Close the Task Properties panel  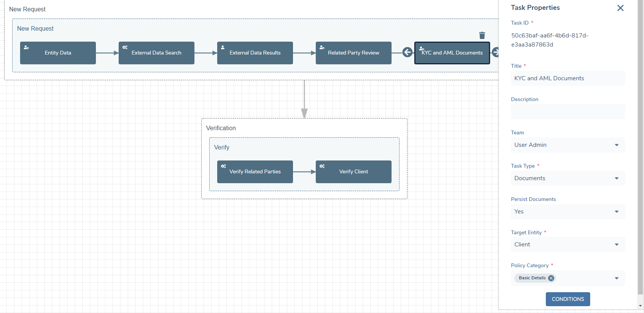[620, 8]
